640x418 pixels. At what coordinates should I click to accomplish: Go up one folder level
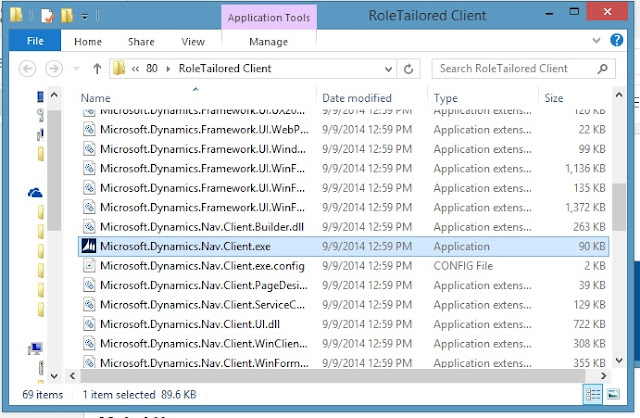coord(97,69)
